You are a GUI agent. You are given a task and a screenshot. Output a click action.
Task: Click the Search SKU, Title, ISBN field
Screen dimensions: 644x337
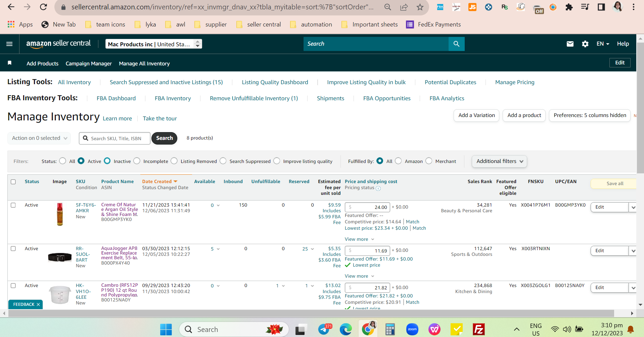(114, 138)
